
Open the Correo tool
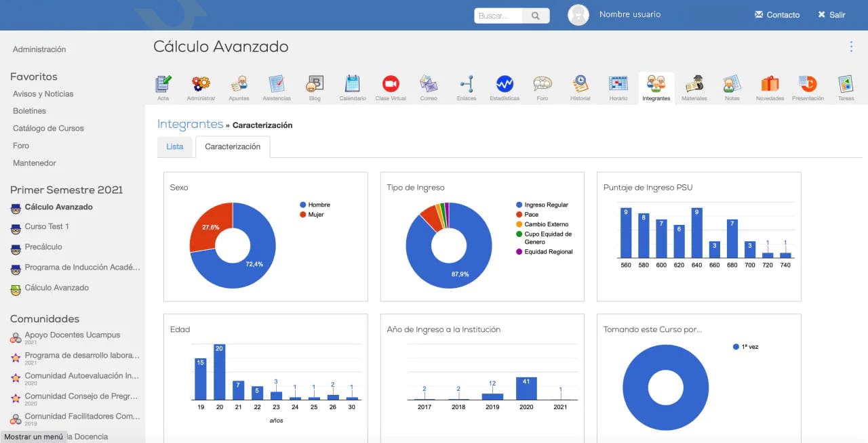(x=428, y=87)
